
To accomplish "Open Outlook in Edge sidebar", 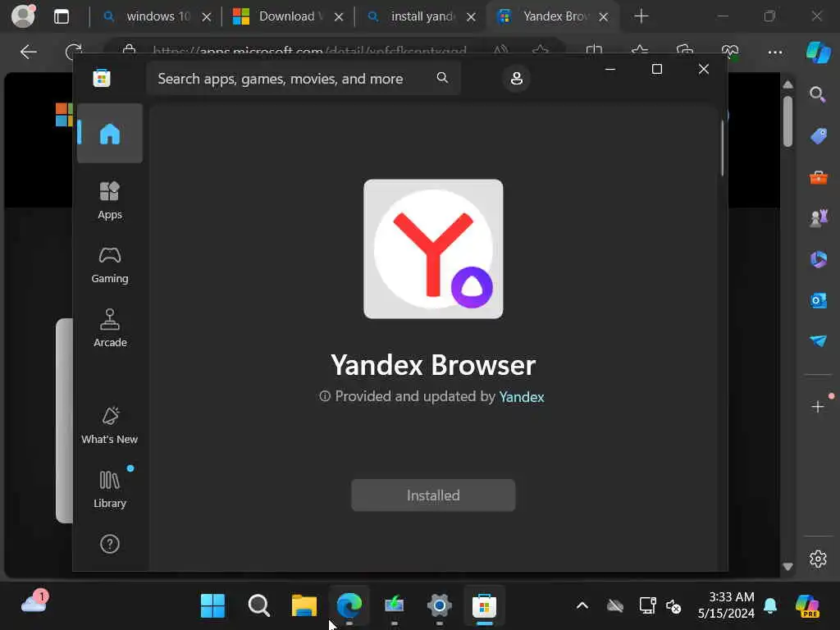I will click(818, 300).
